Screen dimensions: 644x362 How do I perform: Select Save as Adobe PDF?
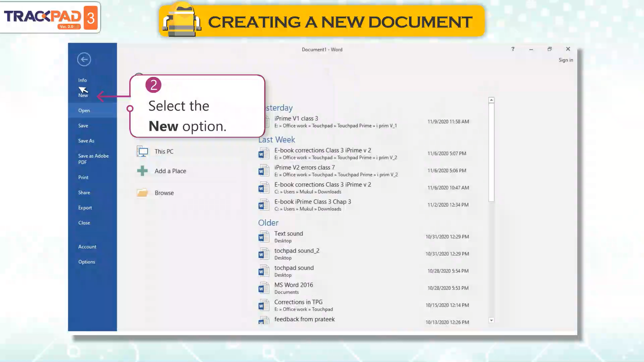tap(93, 159)
